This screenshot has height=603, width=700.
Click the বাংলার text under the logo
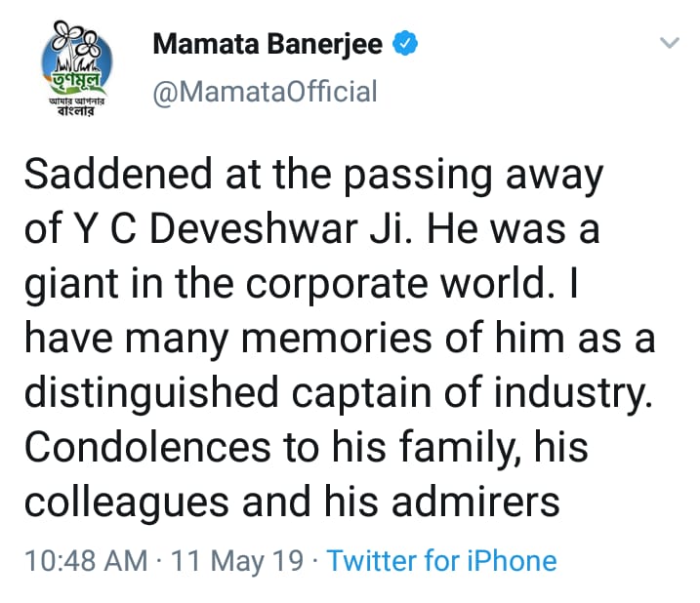coord(76,110)
